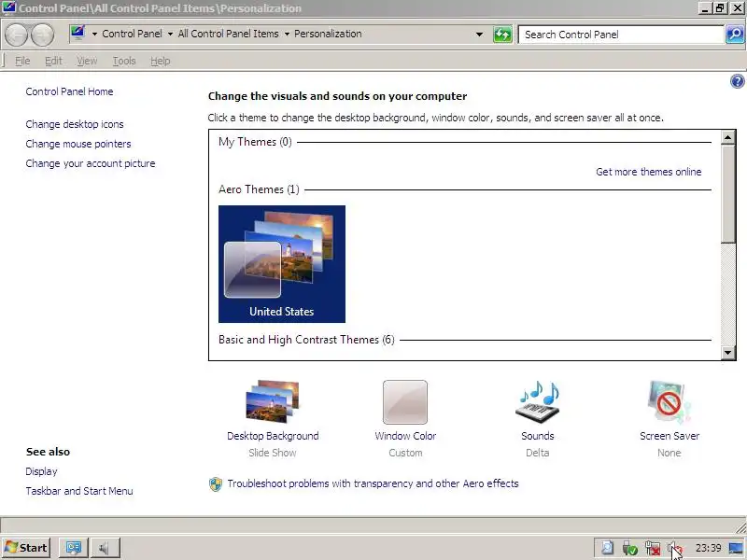Click Basic and High Contrast Themes heading
The image size is (747, 560).
pos(307,340)
